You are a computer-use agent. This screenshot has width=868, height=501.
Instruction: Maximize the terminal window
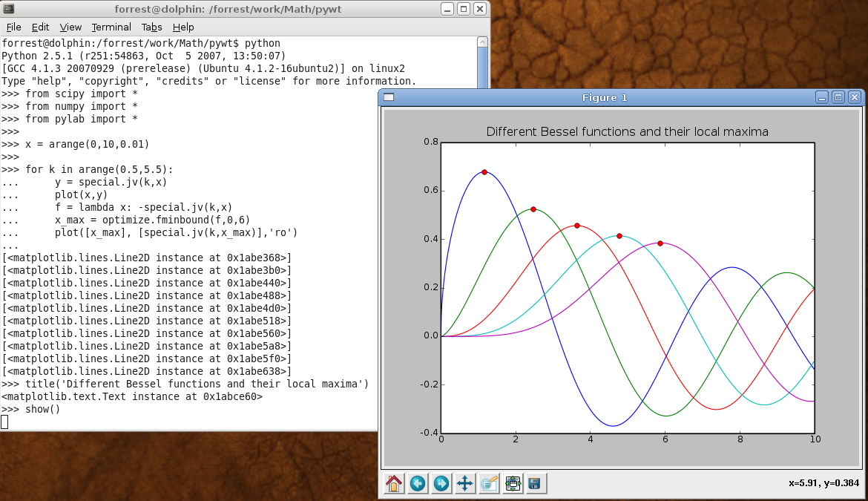(464, 9)
